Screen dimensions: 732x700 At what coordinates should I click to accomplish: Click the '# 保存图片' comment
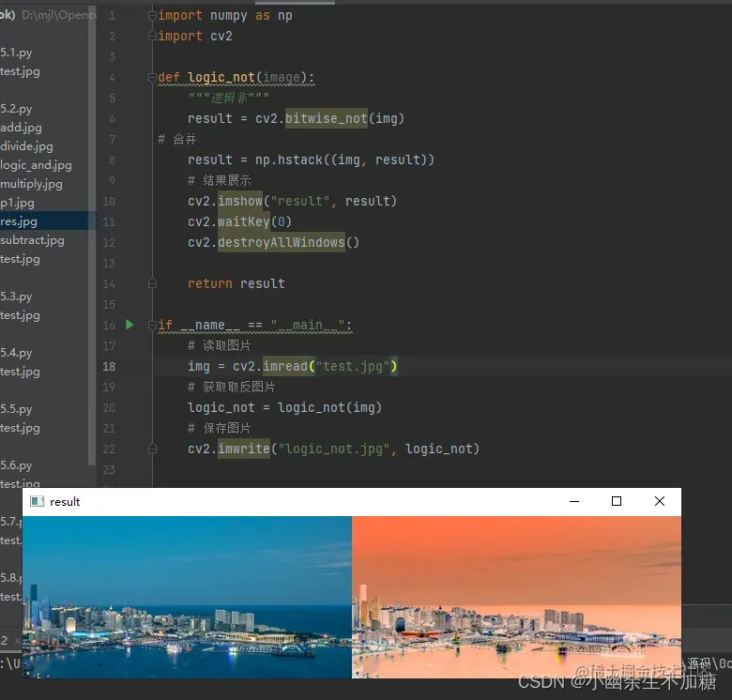coord(220,428)
